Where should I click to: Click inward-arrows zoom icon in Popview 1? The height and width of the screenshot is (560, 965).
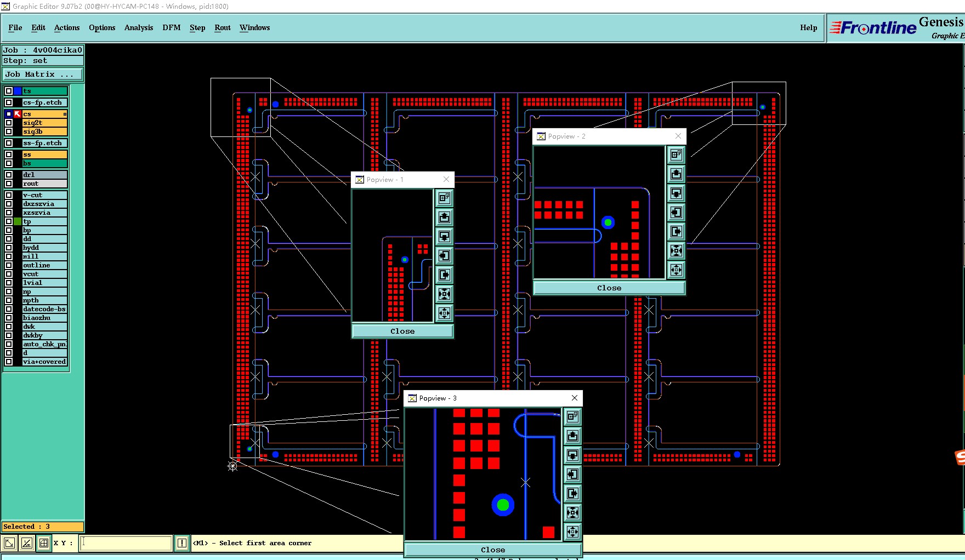pyautogui.click(x=444, y=294)
